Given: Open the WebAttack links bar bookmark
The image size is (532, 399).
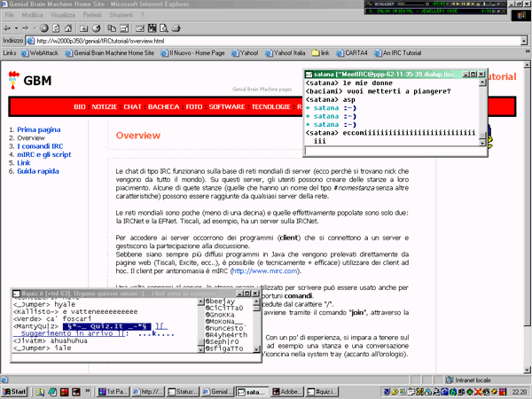Looking at the screenshot, I should [40, 53].
